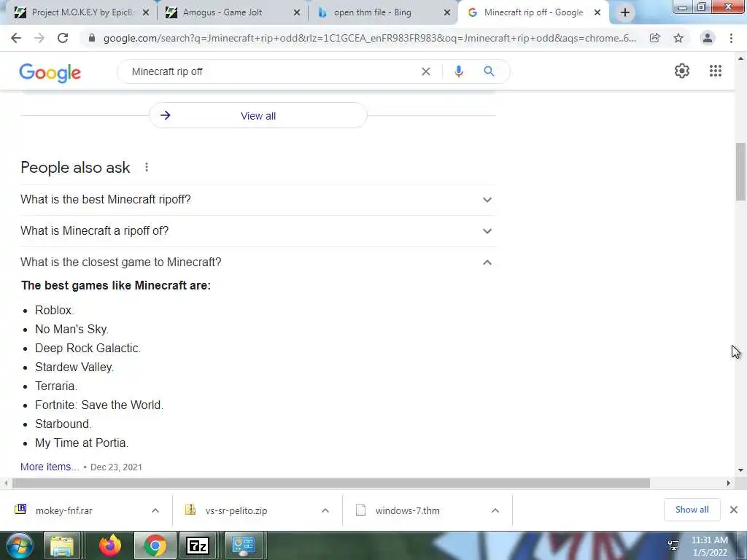View site security lock info
This screenshot has width=747, height=560.
coord(92,38)
